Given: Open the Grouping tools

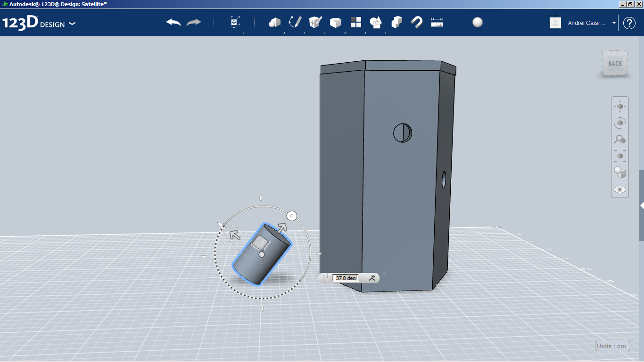Looking at the screenshot, I should pos(376,22).
